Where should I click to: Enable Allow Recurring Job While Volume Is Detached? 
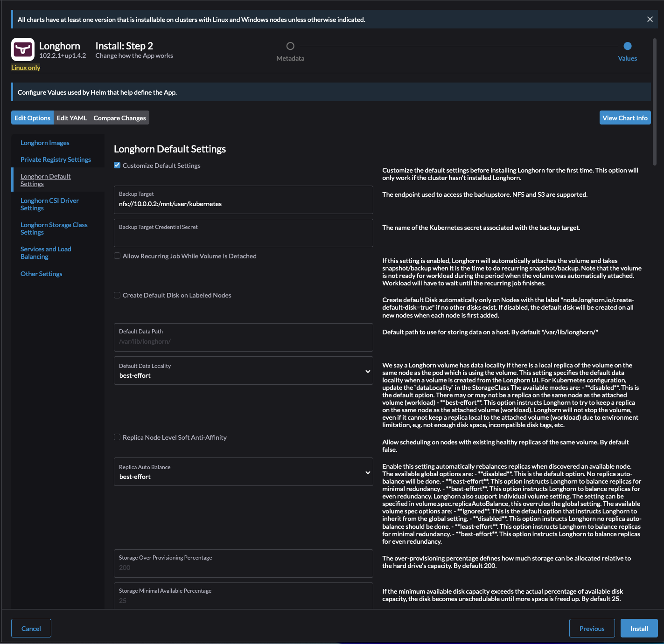pyautogui.click(x=118, y=256)
